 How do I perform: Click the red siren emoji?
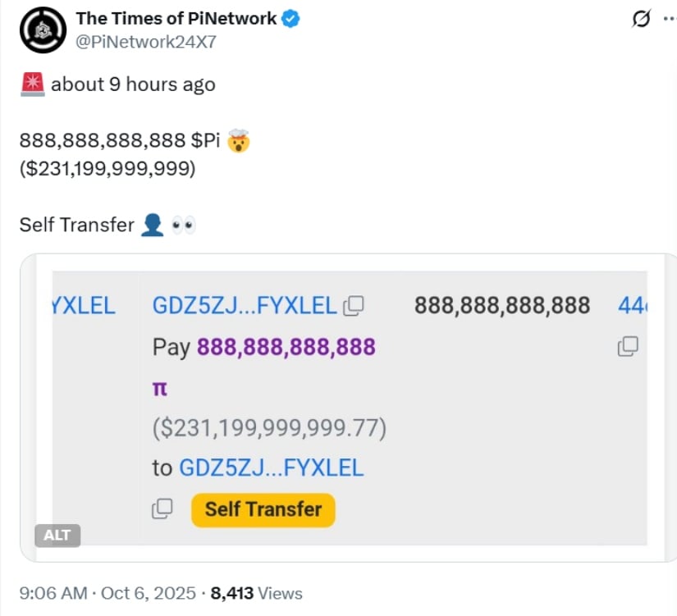[x=32, y=84]
